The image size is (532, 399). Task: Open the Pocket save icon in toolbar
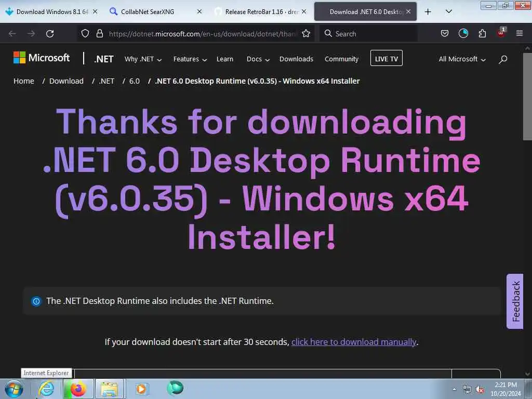(445, 33)
